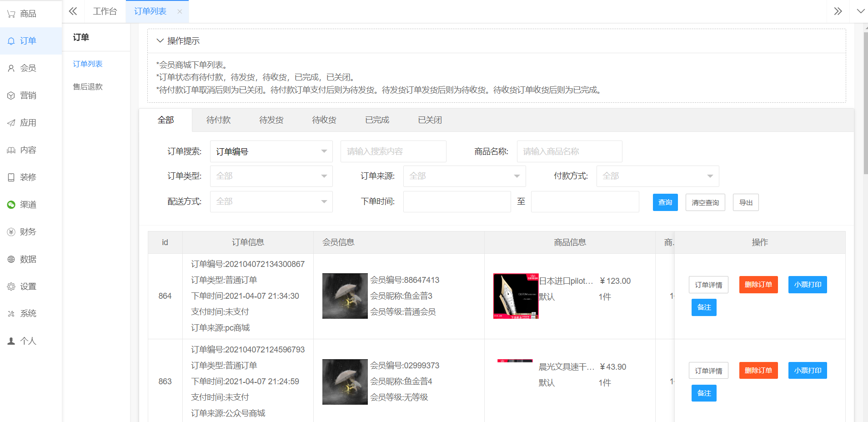
Task: Open 订单详情 for order 864
Action: tap(708, 285)
